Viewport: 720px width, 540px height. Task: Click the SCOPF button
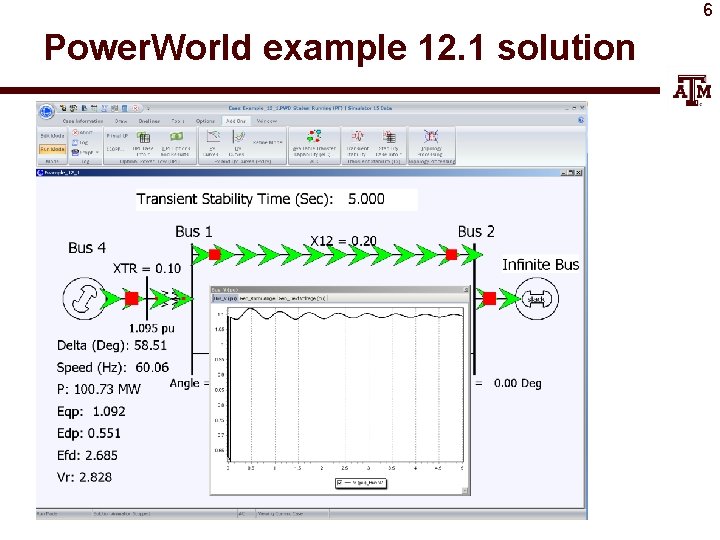115,149
